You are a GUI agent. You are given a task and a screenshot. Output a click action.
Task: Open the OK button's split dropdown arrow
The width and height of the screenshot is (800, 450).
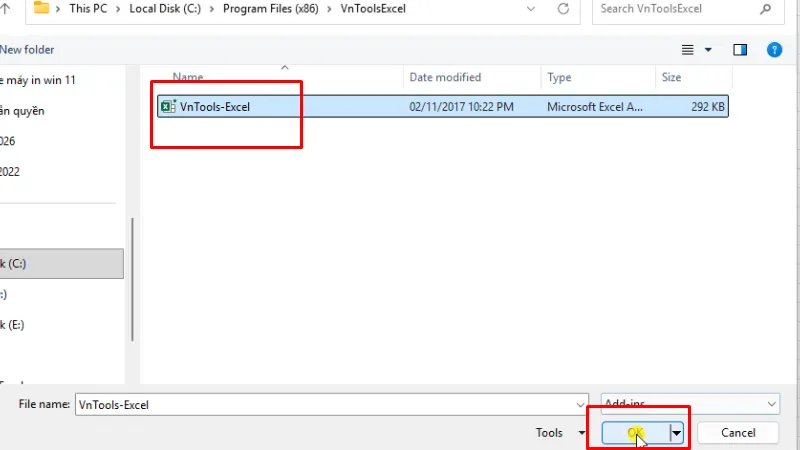(x=677, y=433)
